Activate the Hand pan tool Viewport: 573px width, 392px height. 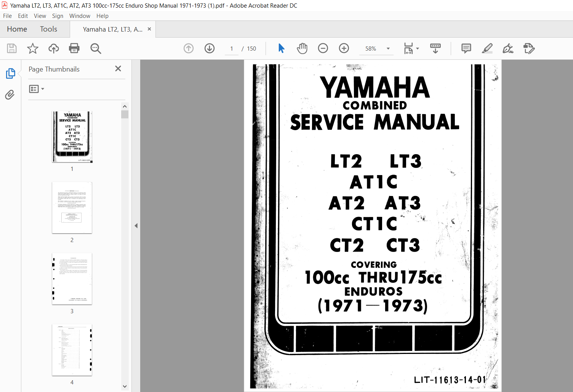pyautogui.click(x=302, y=48)
